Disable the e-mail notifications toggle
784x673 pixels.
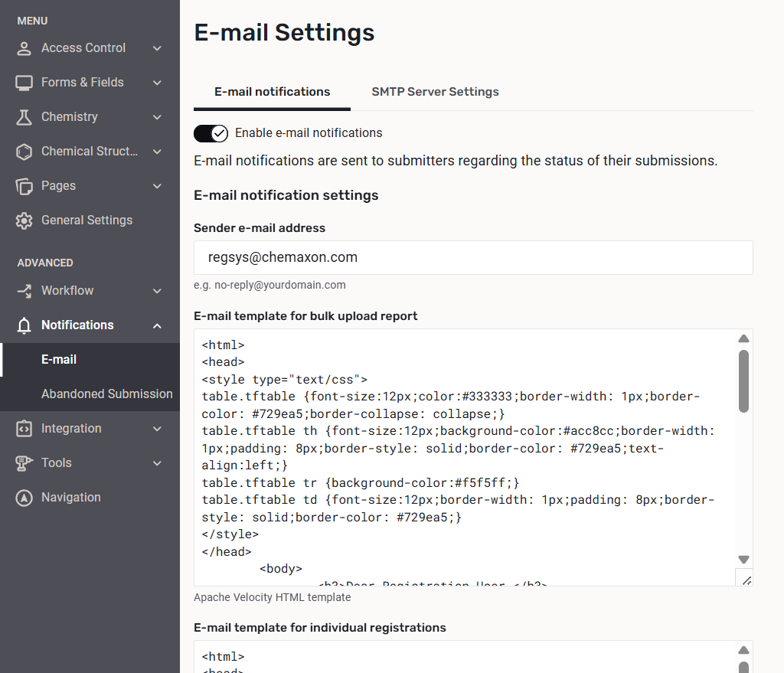coord(211,133)
